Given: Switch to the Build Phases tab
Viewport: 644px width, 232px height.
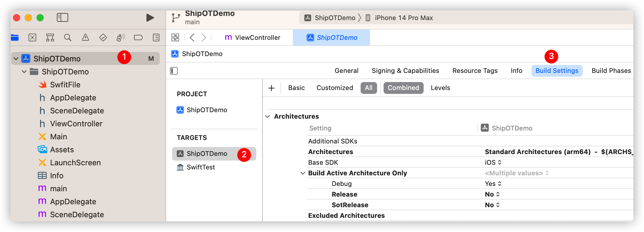Looking at the screenshot, I should (x=611, y=71).
